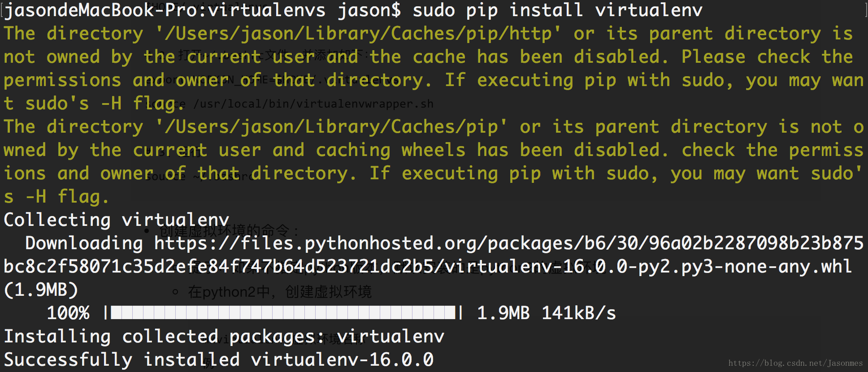Image resolution: width=868 pixels, height=372 pixels.
Task: Click the download progress bar
Action: tap(283, 312)
